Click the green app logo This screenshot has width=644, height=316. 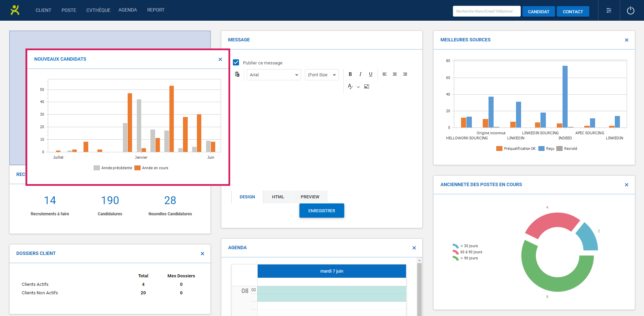15,10
